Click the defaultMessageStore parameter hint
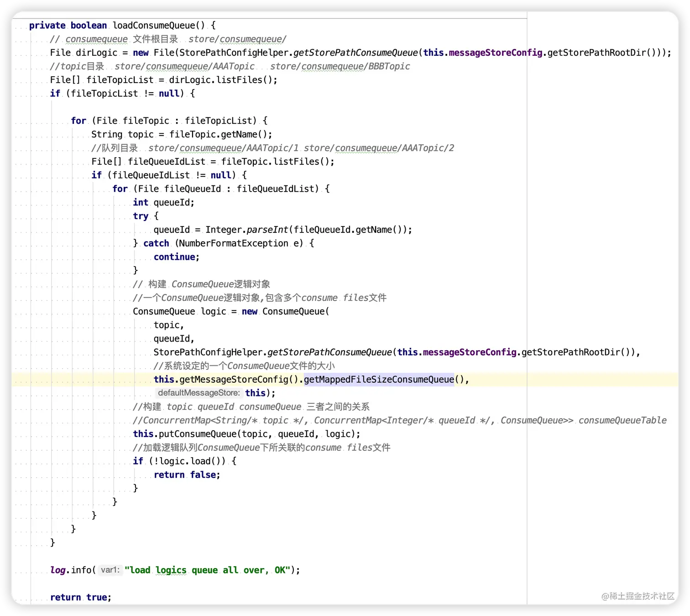Viewport: 690px width, 616px height. pyautogui.click(x=198, y=393)
